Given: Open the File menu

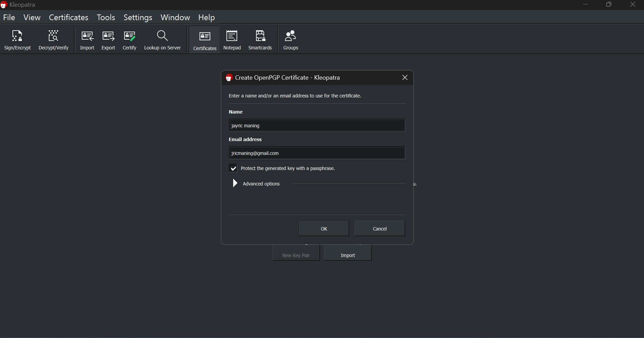Looking at the screenshot, I should [9, 17].
